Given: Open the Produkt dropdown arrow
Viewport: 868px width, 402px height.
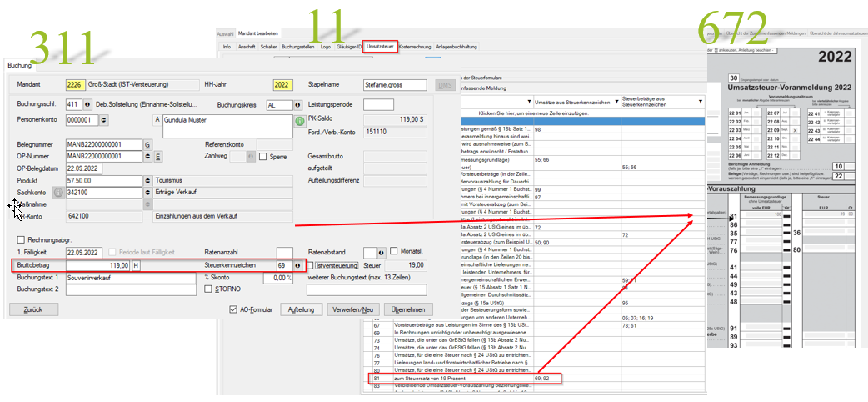Looking at the screenshot, I should (x=147, y=179).
